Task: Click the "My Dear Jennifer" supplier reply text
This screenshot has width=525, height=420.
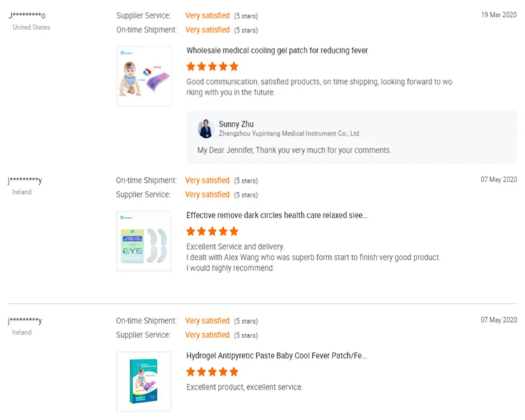Action: pos(294,150)
